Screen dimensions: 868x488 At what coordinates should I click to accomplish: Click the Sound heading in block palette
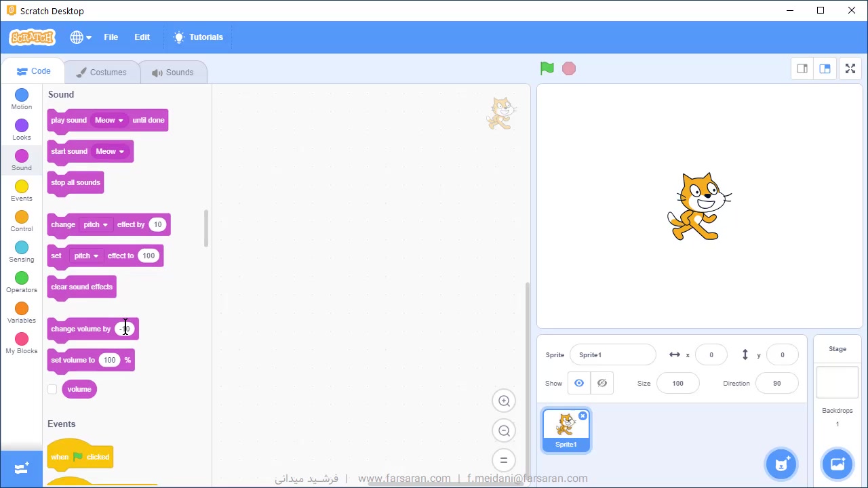tap(61, 94)
